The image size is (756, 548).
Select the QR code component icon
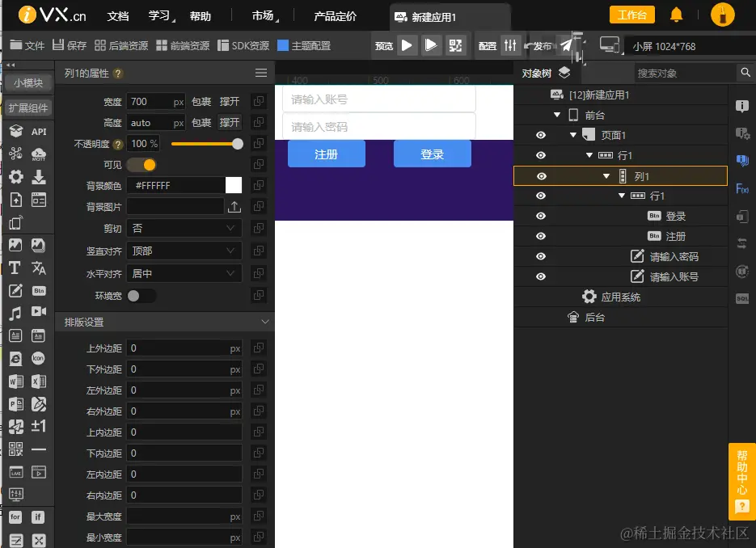(15, 449)
